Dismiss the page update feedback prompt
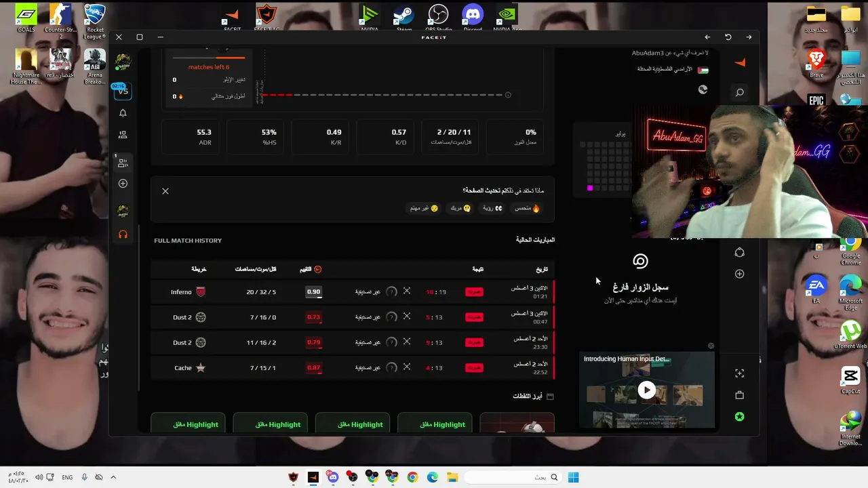Image resolution: width=868 pixels, height=488 pixels. coord(165,191)
